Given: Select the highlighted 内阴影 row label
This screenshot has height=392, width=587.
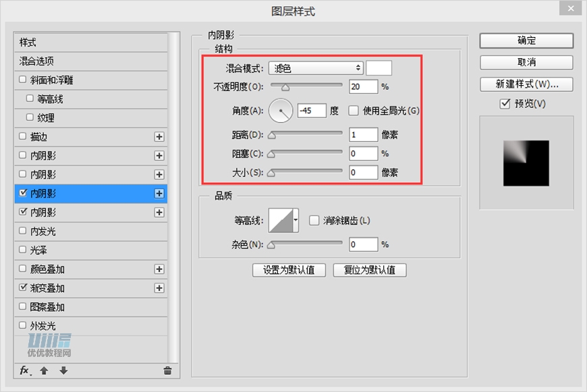Looking at the screenshot, I should 43,194.
